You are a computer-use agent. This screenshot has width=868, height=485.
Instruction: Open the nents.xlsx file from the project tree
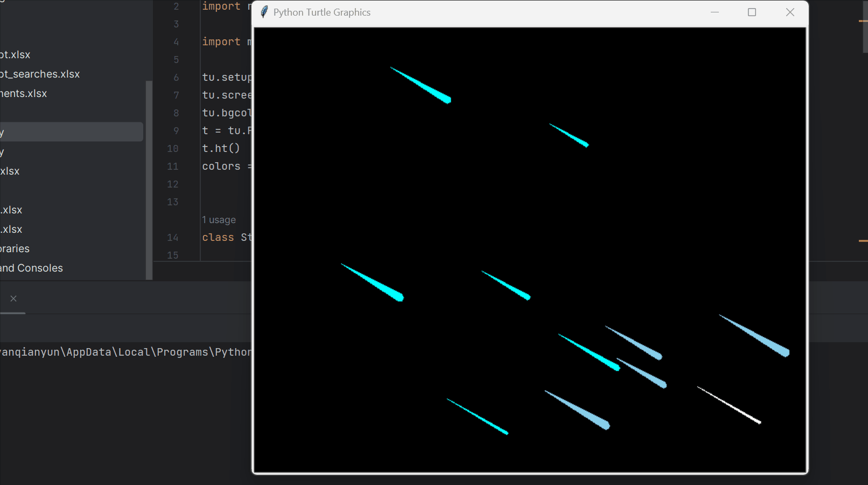pos(23,93)
